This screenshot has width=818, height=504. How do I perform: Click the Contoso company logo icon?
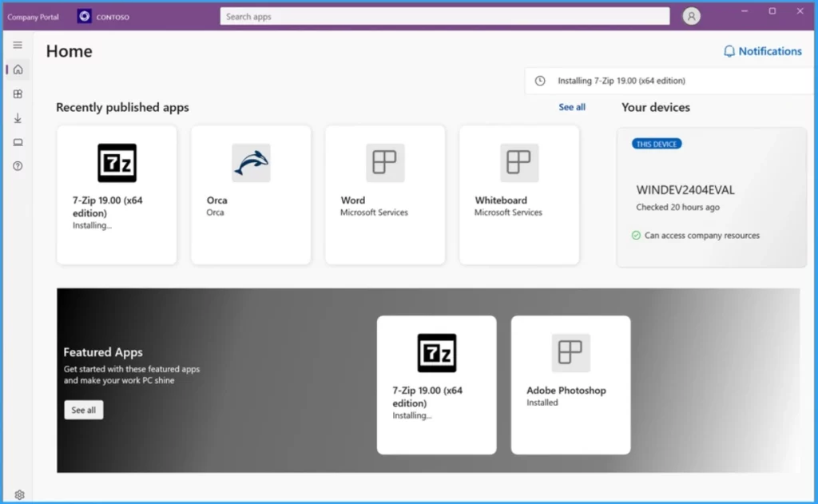pyautogui.click(x=84, y=16)
